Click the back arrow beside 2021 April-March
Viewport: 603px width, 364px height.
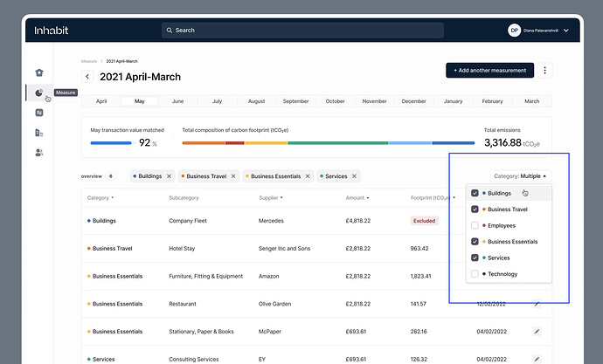[x=87, y=77]
